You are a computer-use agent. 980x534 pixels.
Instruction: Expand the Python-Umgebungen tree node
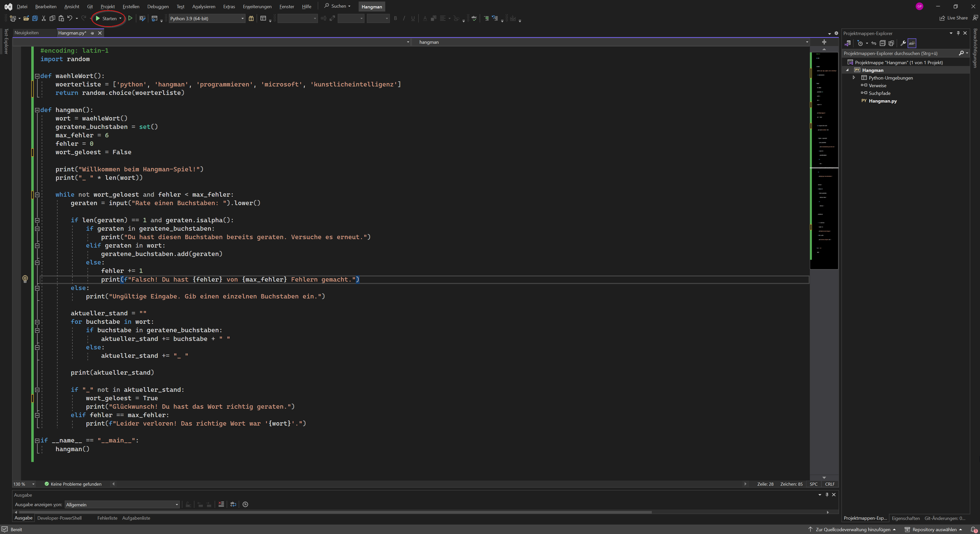coord(854,77)
